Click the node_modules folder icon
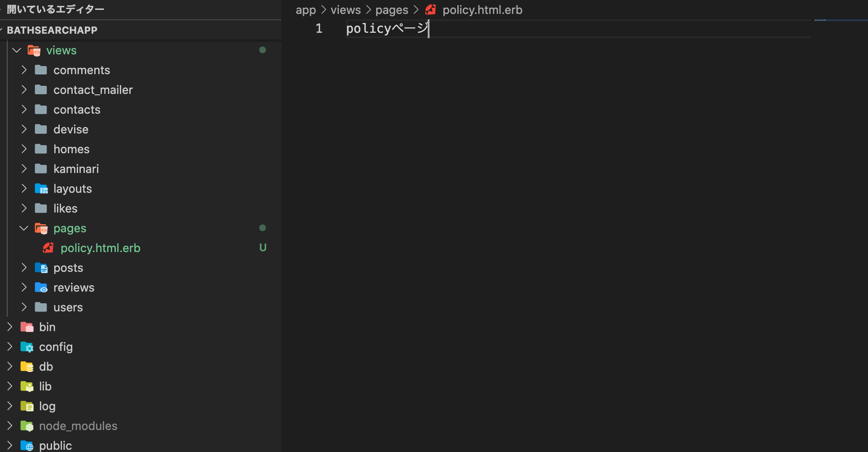Screen dimensions: 868x452 pos(27,426)
